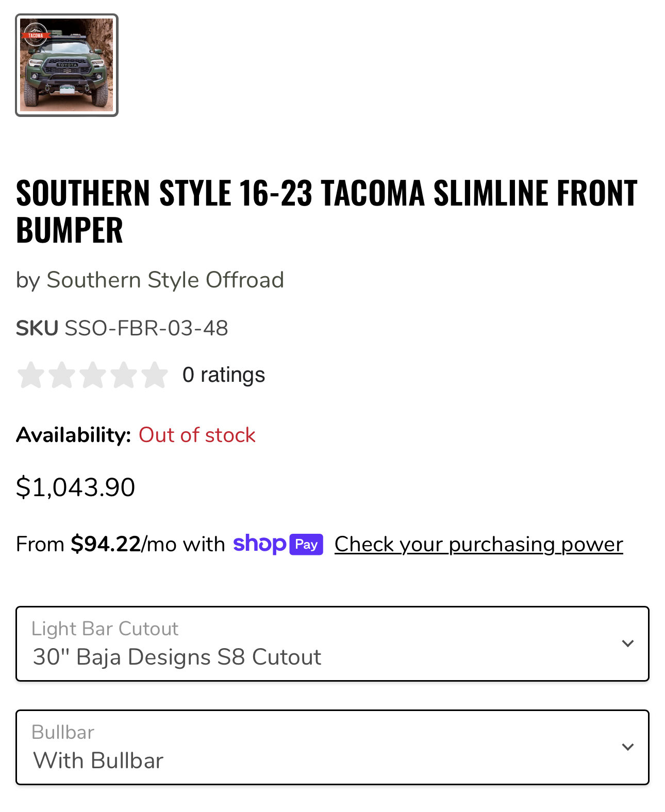Screen dimensions: 665x812
Task: Click the fifth rating star
Action: tap(155, 375)
